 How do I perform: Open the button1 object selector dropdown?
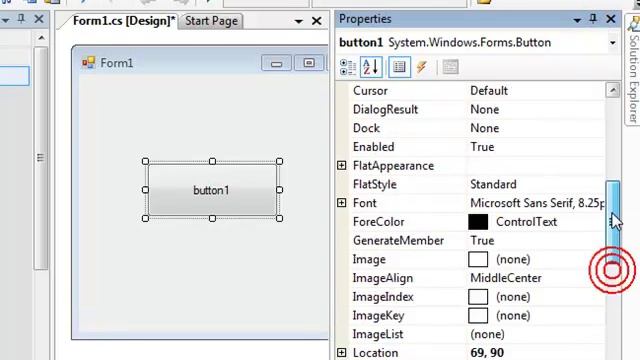(x=613, y=43)
